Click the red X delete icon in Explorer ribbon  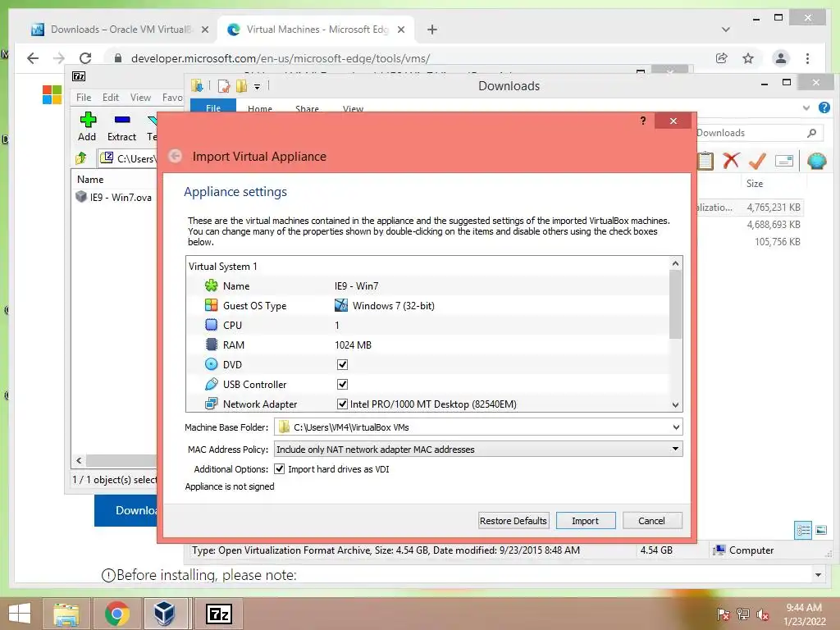click(731, 160)
